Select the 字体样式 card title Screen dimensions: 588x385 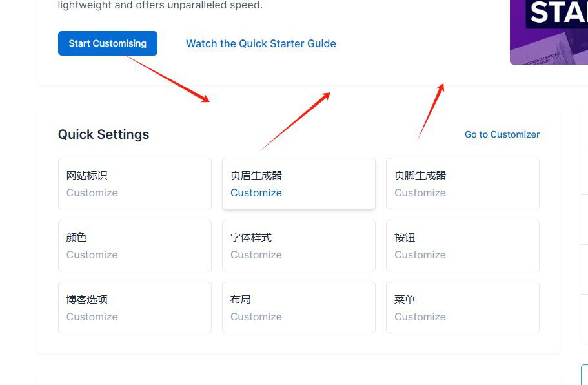[x=251, y=237]
